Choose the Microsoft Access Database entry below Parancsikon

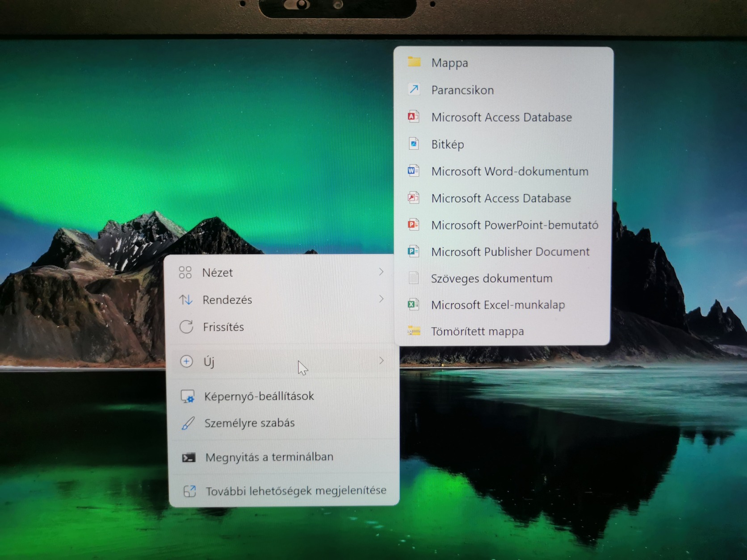(503, 117)
